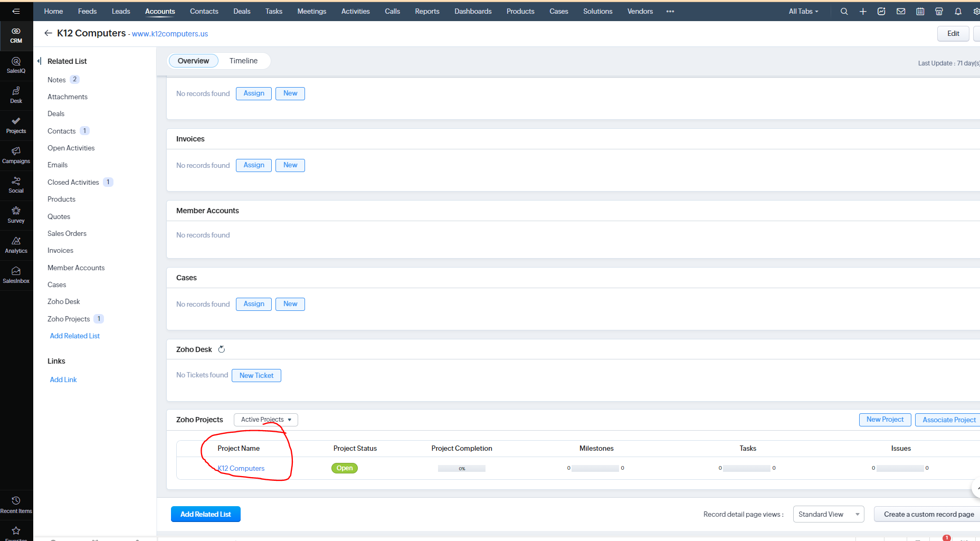Open the notifications bell
The width and height of the screenshot is (980, 541).
pos(958,11)
